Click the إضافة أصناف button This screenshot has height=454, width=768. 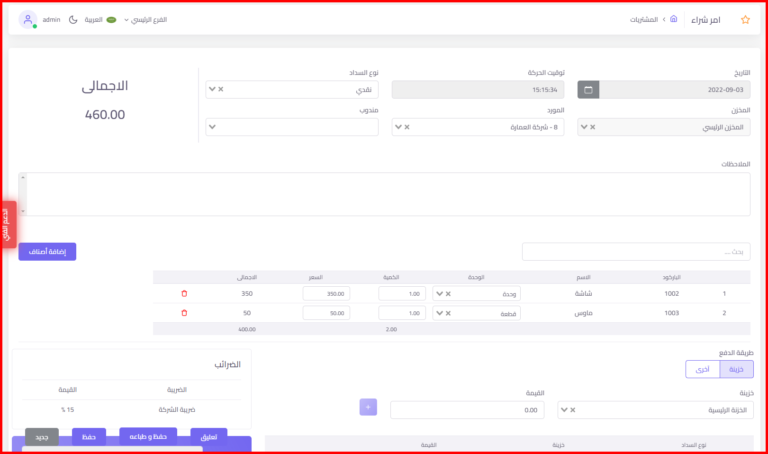coord(47,252)
